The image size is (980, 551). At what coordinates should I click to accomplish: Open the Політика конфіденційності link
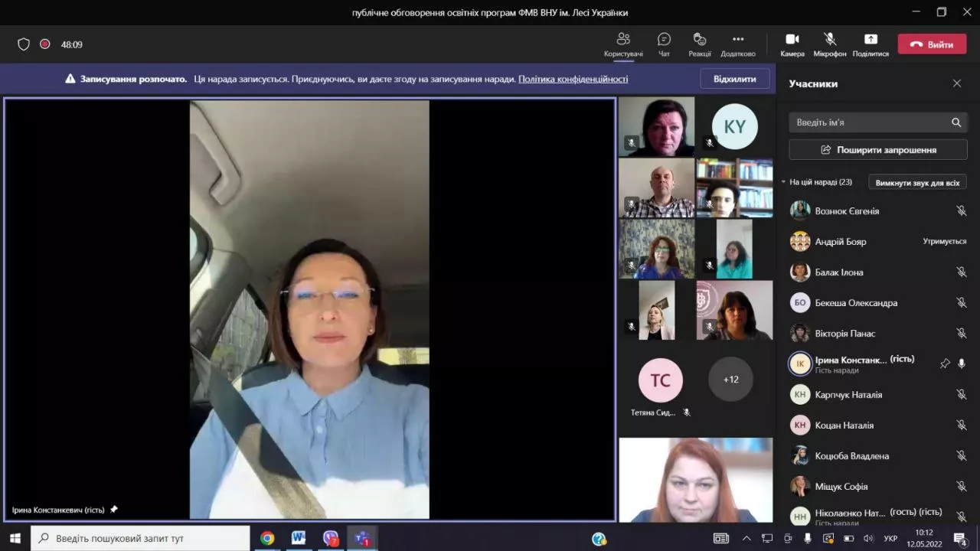click(x=573, y=79)
